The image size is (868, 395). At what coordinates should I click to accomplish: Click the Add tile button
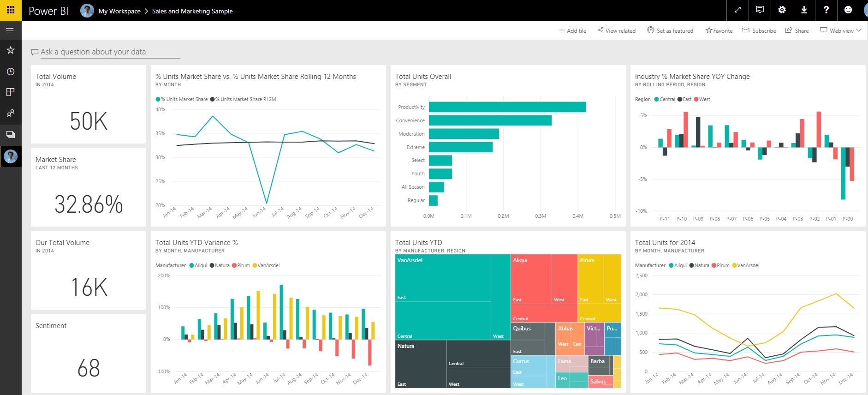[573, 30]
